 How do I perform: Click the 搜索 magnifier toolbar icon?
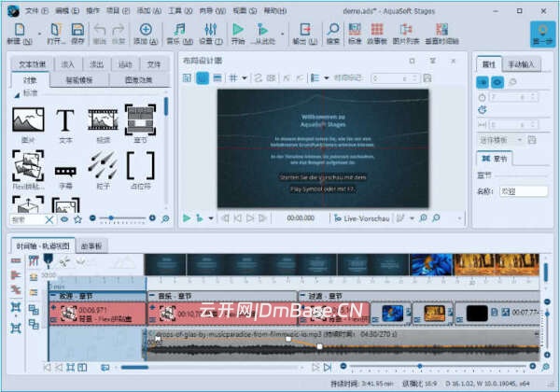click(333, 34)
